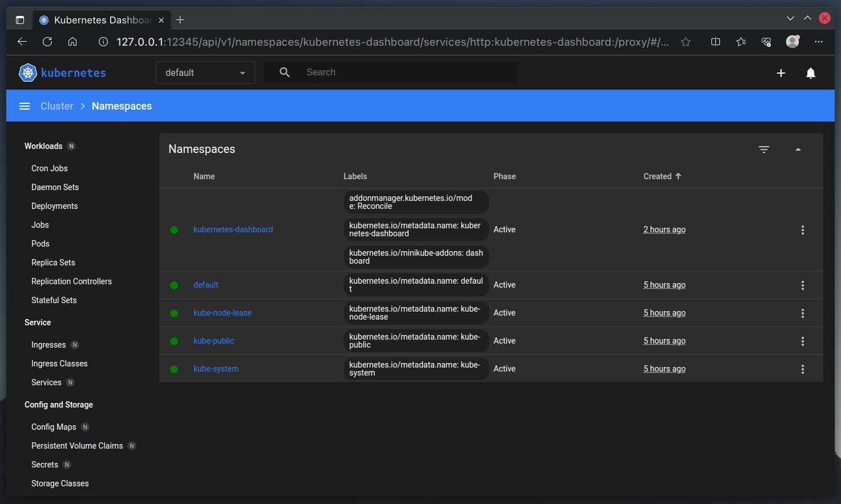Open the notifications bell icon
Viewport: 841px width, 504px height.
tap(810, 73)
